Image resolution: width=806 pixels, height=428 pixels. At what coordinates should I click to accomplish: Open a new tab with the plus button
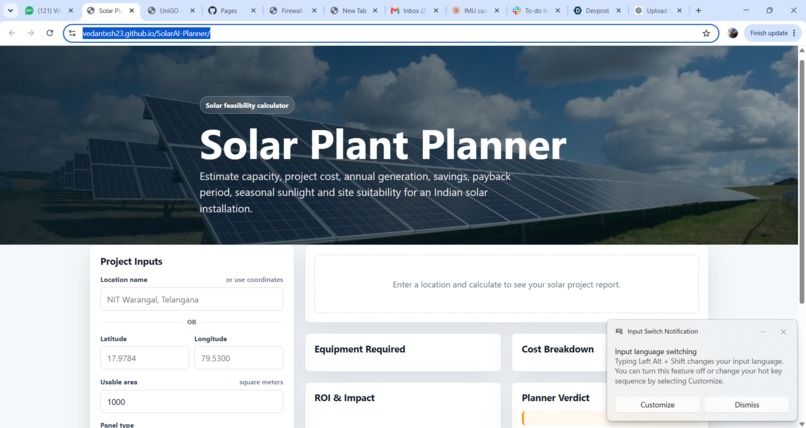(x=698, y=10)
